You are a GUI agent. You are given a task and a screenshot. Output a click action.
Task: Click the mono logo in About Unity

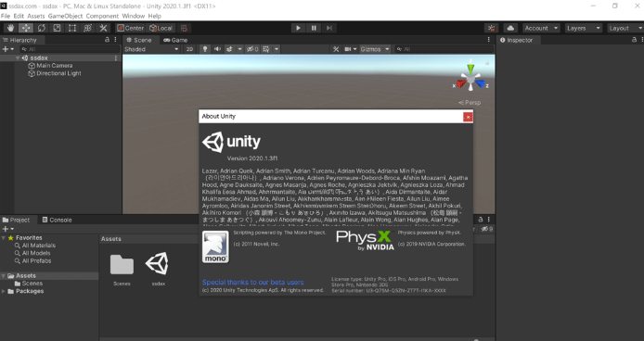[x=215, y=246]
